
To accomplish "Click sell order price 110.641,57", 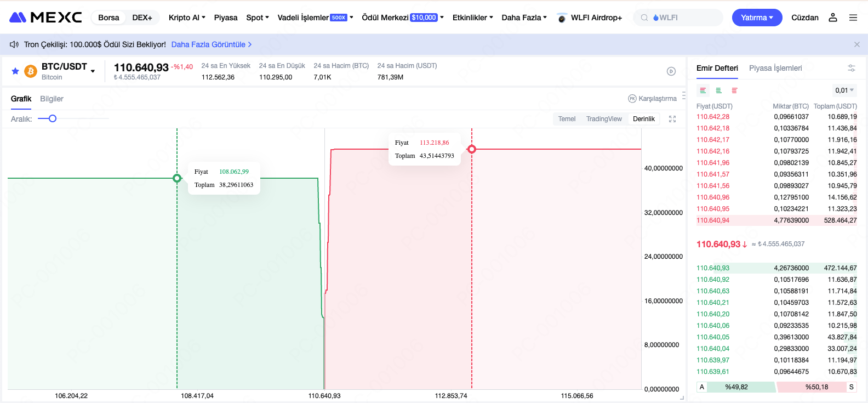I will click(713, 174).
